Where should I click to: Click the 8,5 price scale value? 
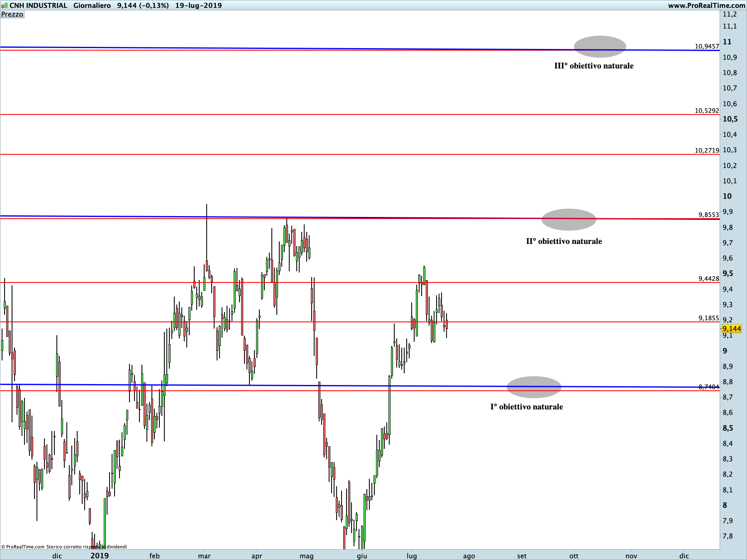728,428
